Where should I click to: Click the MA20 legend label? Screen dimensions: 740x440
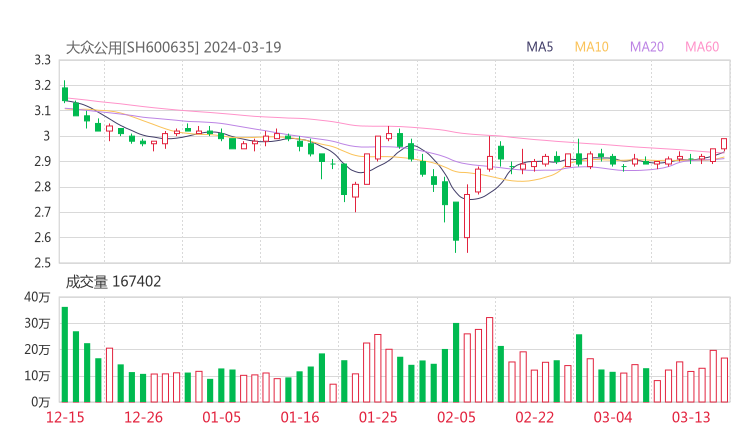point(647,47)
